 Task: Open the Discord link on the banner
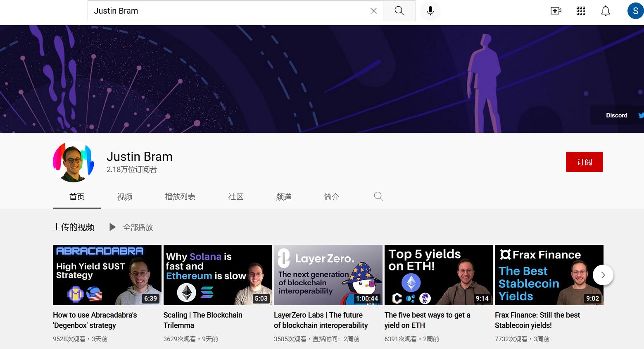pos(616,115)
